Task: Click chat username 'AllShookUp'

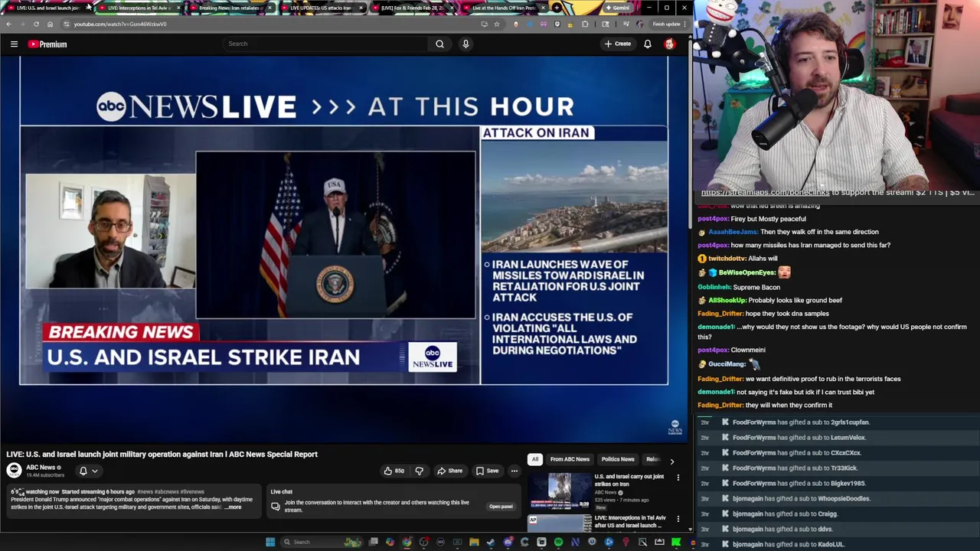Action: tap(727, 301)
